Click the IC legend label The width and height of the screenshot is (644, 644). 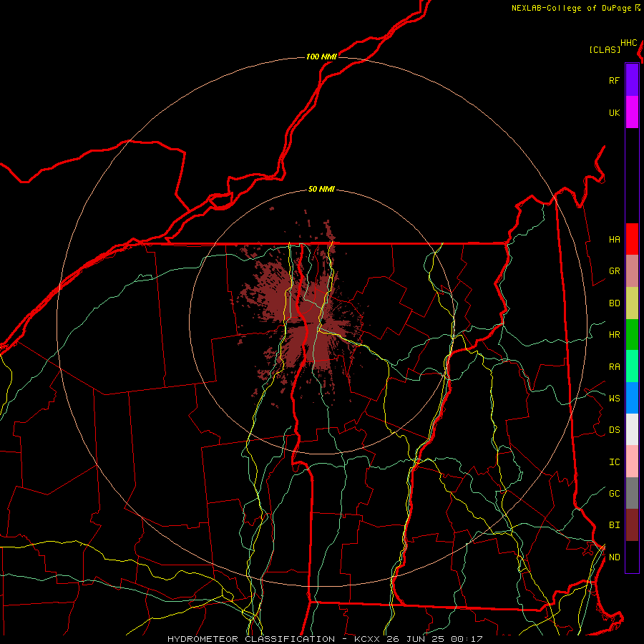614,462
